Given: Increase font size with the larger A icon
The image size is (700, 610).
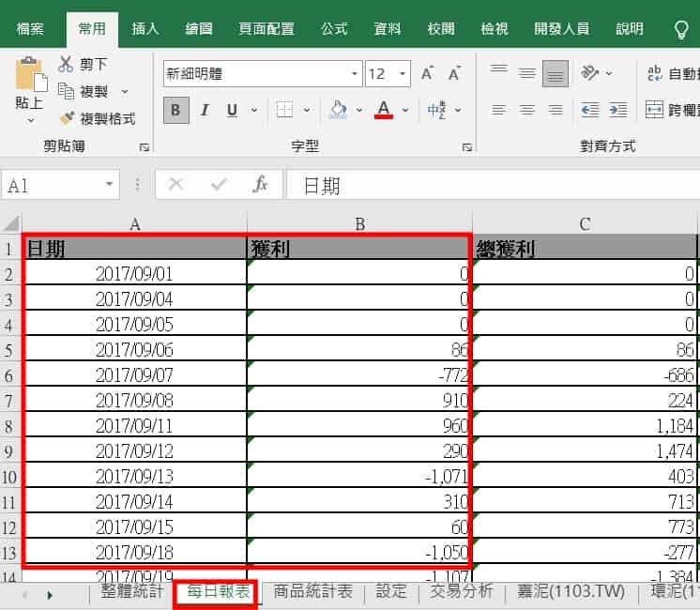Looking at the screenshot, I should pos(428,73).
